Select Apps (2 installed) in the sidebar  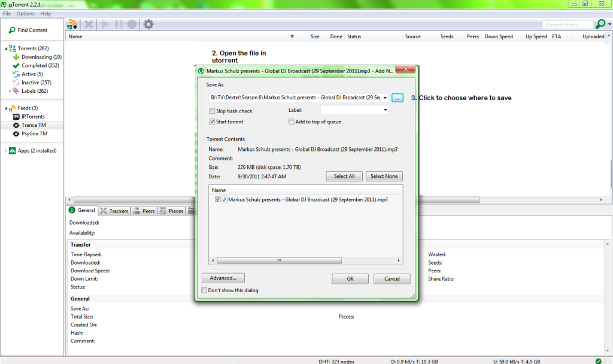pyautogui.click(x=37, y=150)
